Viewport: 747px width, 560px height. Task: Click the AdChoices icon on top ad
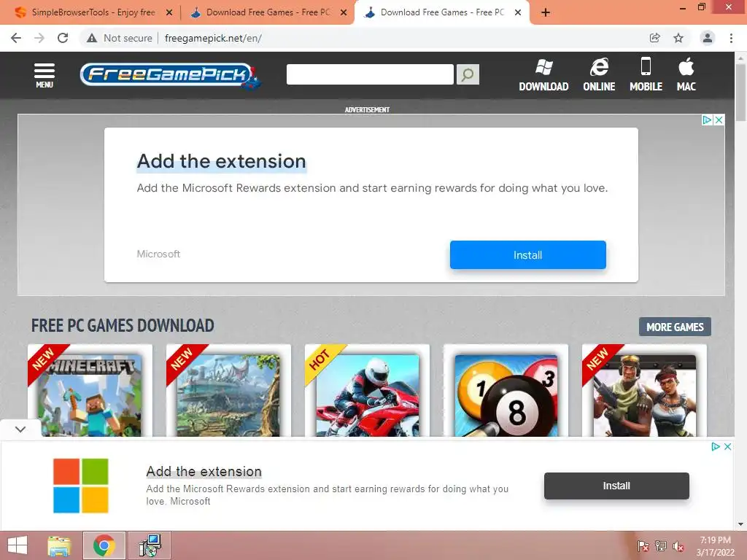[708, 120]
